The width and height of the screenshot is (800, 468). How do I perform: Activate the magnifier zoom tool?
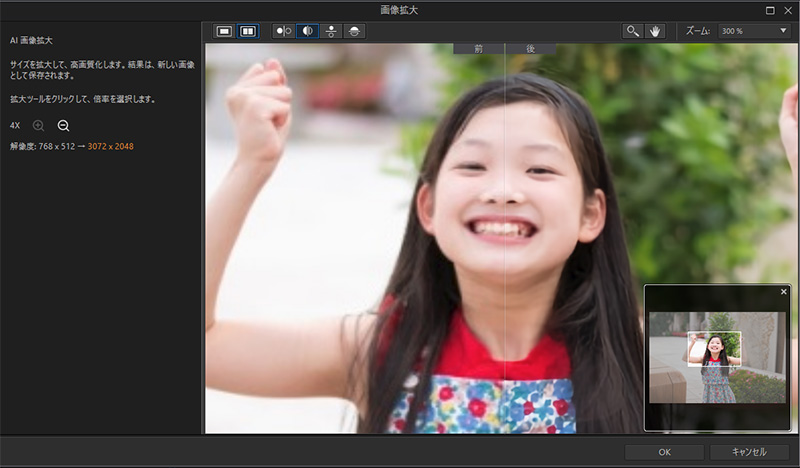pyautogui.click(x=632, y=31)
